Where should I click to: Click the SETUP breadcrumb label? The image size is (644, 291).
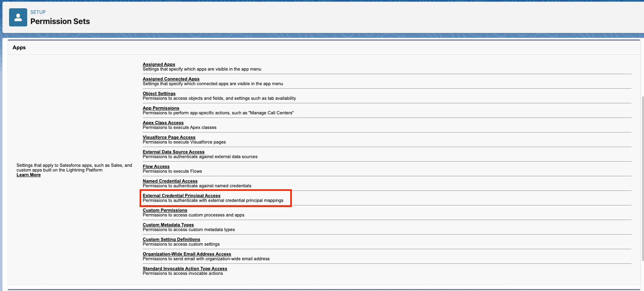pyautogui.click(x=38, y=12)
